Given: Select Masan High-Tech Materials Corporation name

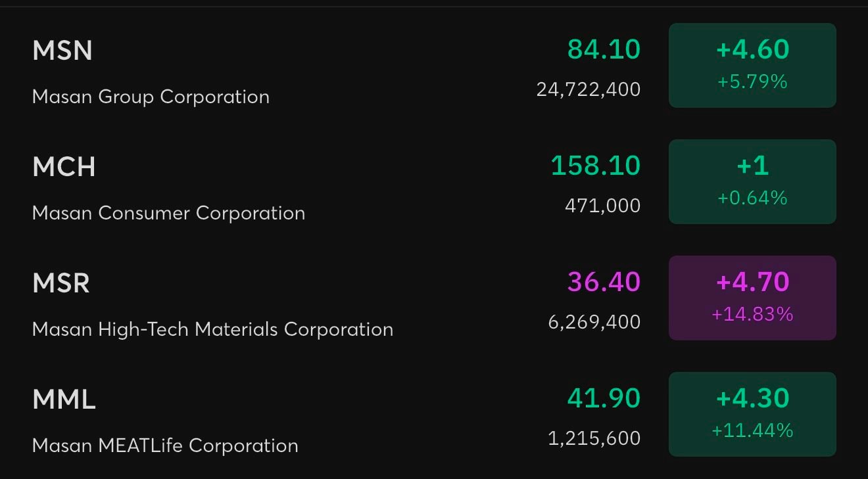Looking at the screenshot, I should 212,329.
